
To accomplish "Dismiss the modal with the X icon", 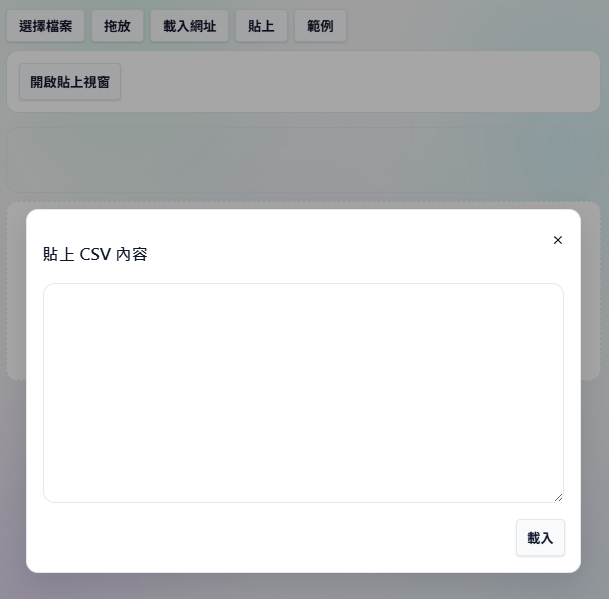I will click(558, 240).
